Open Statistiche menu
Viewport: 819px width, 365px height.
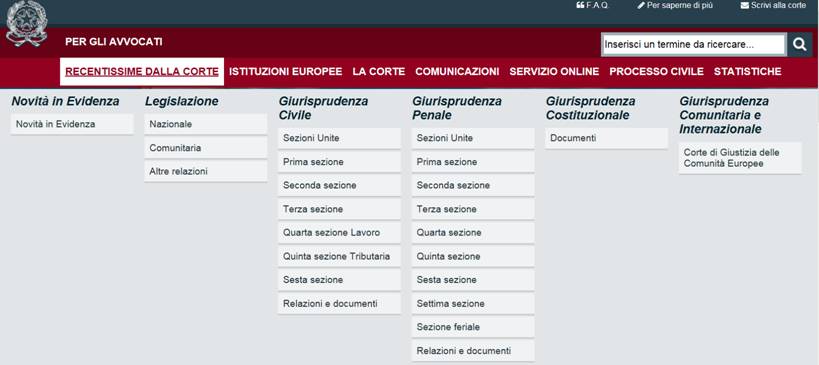[x=747, y=72]
